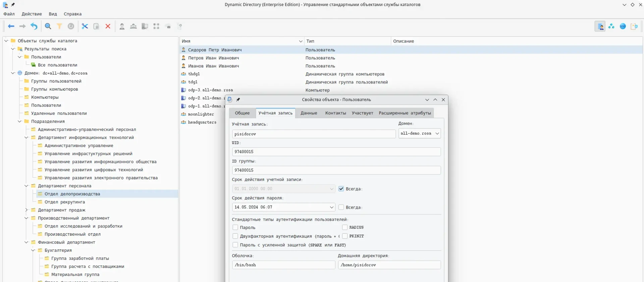644x282 pixels.
Task: Collapse the Подразделения tree node
Action: (x=19, y=121)
